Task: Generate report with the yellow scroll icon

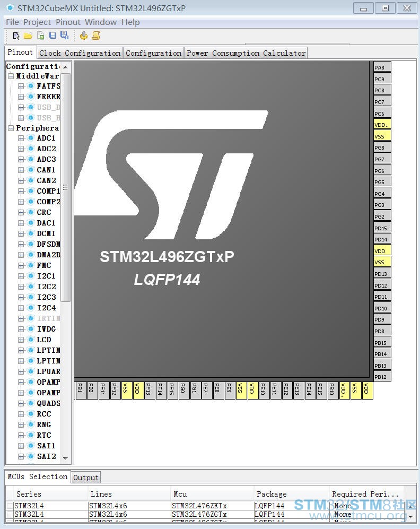Action: tap(96, 36)
